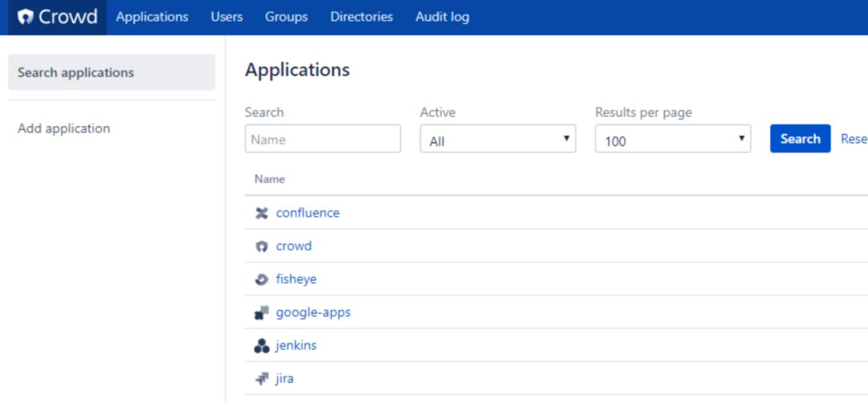Open the Results per page dropdown
868x403 pixels.
[x=674, y=139]
